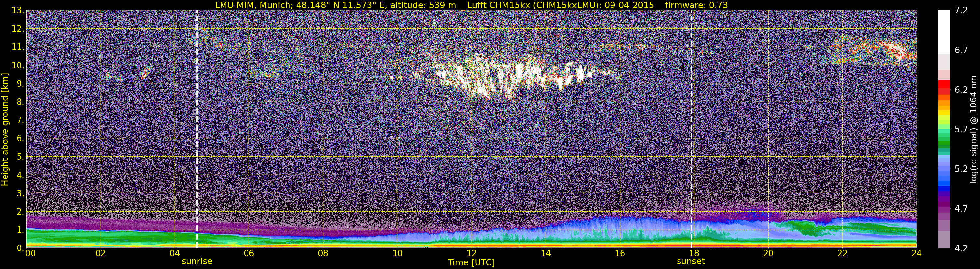Click the time axis tick 06

pos(249,253)
